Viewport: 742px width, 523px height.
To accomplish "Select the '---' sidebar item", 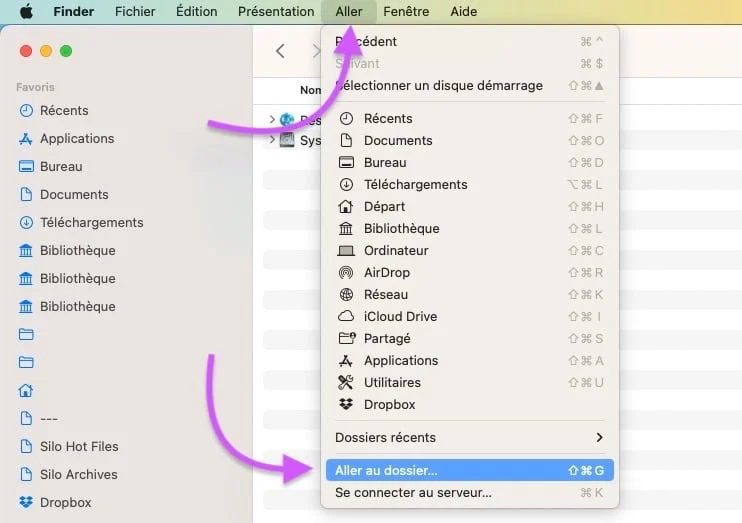I will point(49,419).
